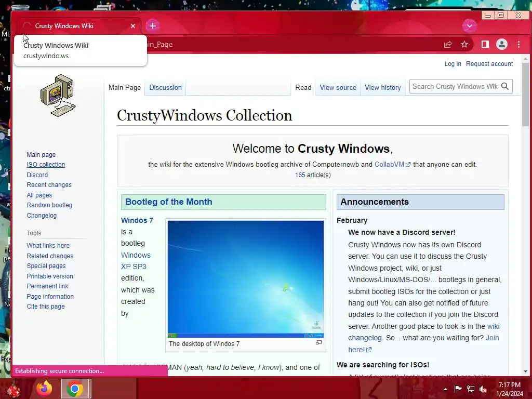Close the Crusty Windows Wiki tab
Viewport: 532px width, 399px height.
[x=133, y=26]
